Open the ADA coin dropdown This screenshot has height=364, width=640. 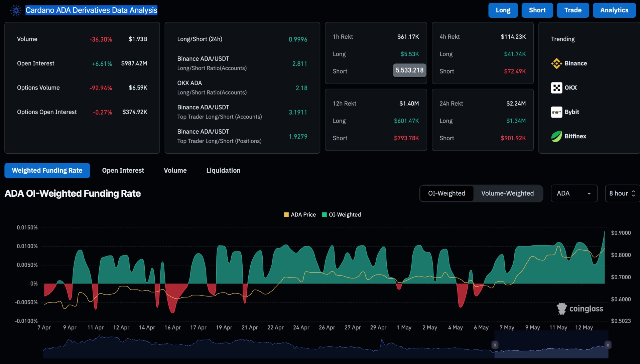tap(574, 193)
